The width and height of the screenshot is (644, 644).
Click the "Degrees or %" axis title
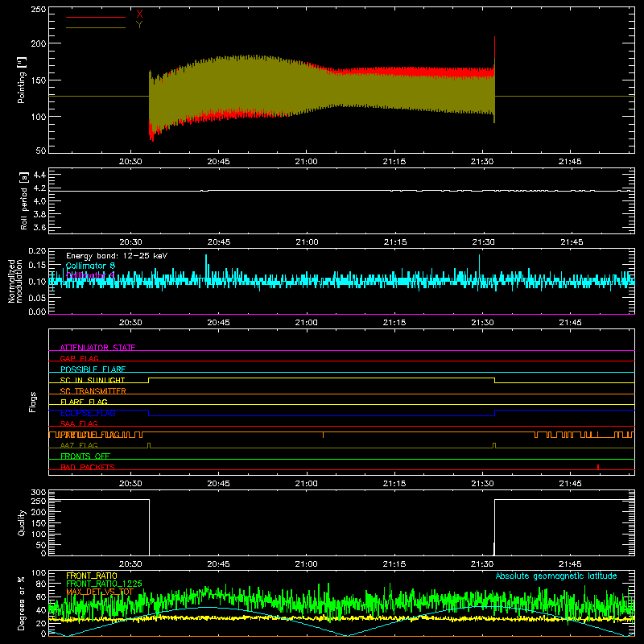(22, 603)
